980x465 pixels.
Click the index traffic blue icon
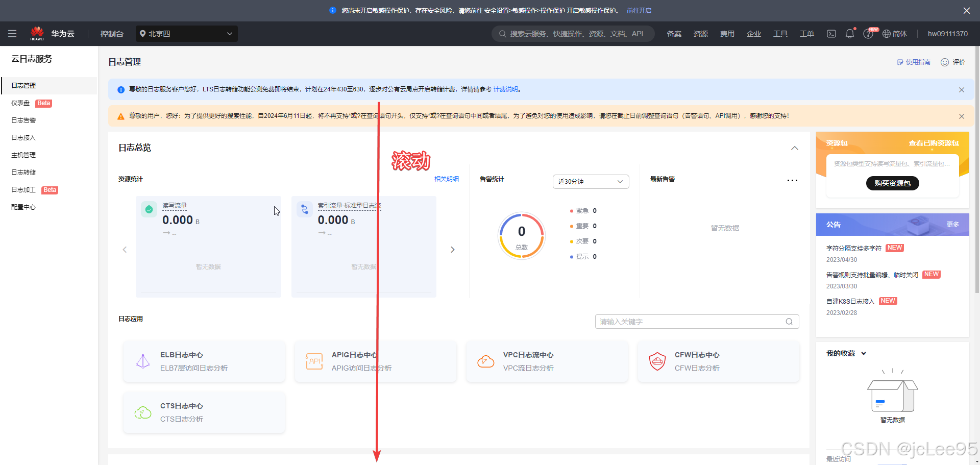point(305,209)
